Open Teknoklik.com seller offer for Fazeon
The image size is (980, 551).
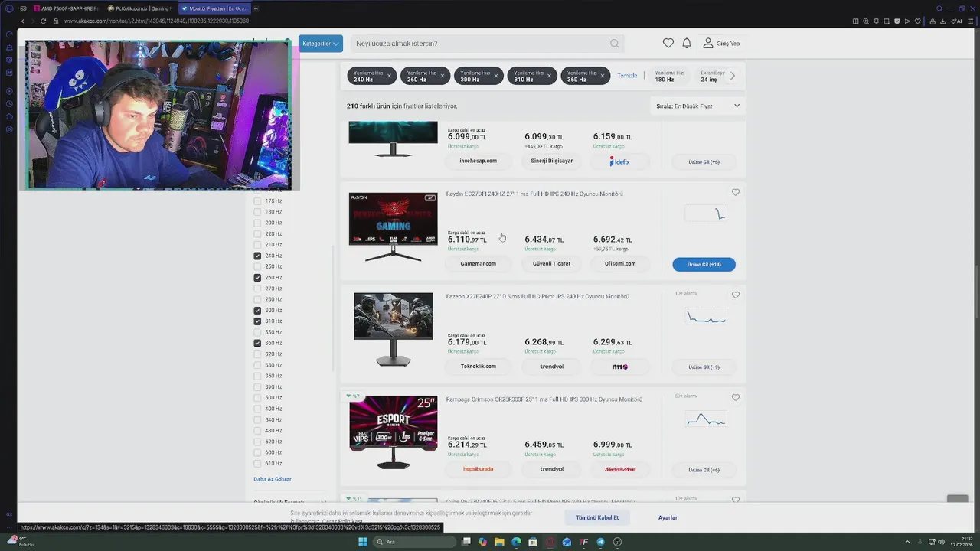point(479,367)
